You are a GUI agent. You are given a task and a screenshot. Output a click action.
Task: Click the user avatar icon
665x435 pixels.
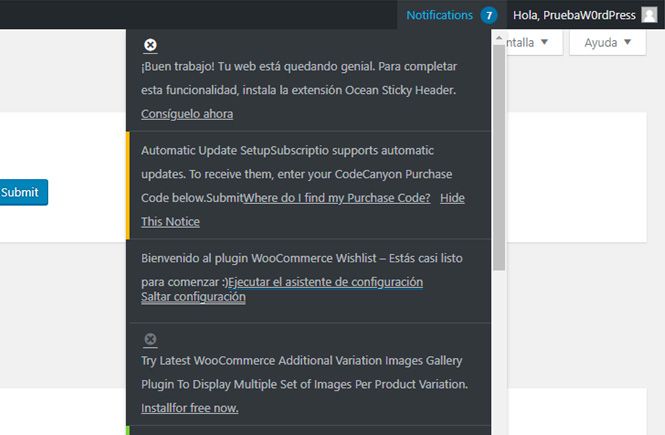pyautogui.click(x=649, y=15)
